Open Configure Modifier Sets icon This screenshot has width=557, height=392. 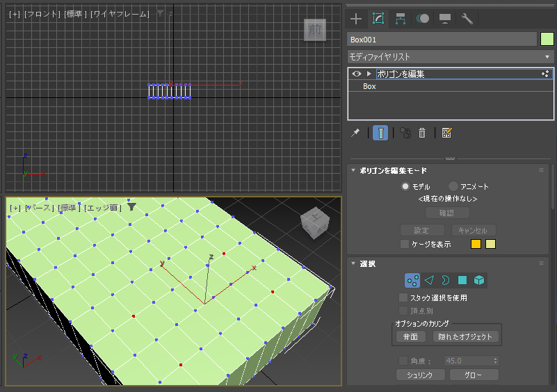pos(446,133)
